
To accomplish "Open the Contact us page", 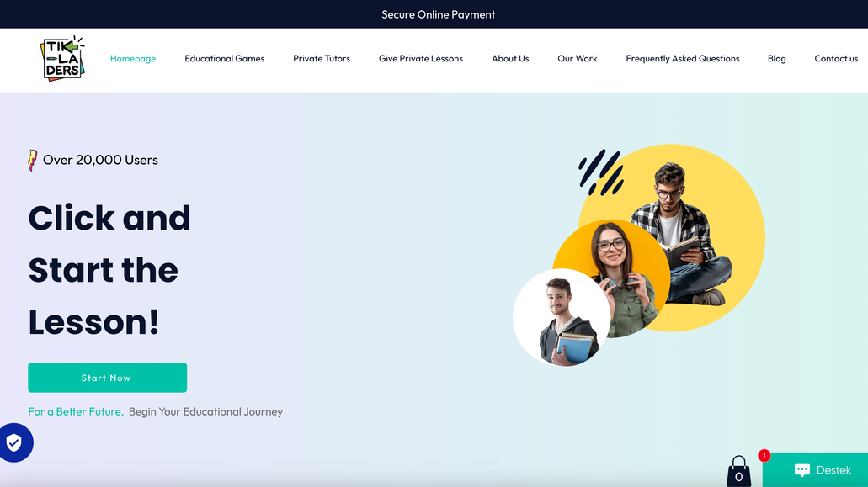I will click(836, 58).
